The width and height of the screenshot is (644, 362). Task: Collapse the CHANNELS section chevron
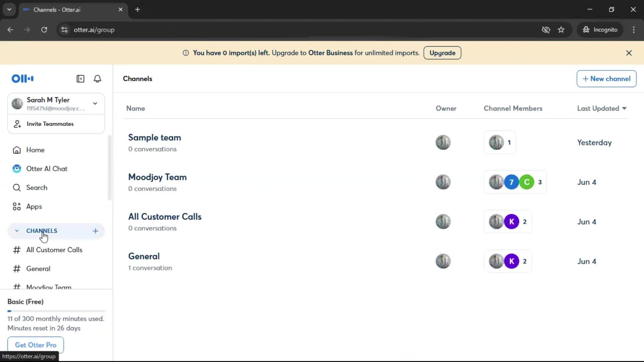click(x=17, y=231)
